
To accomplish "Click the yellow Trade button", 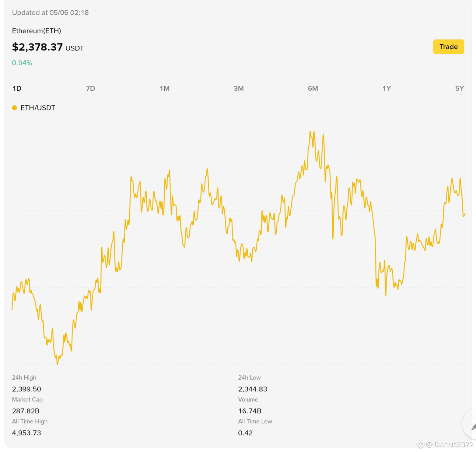I will 448,47.
